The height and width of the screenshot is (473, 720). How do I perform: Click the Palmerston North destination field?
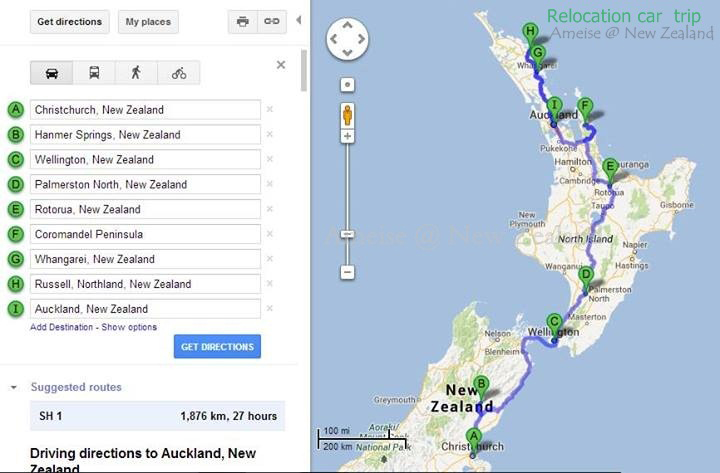[146, 184]
